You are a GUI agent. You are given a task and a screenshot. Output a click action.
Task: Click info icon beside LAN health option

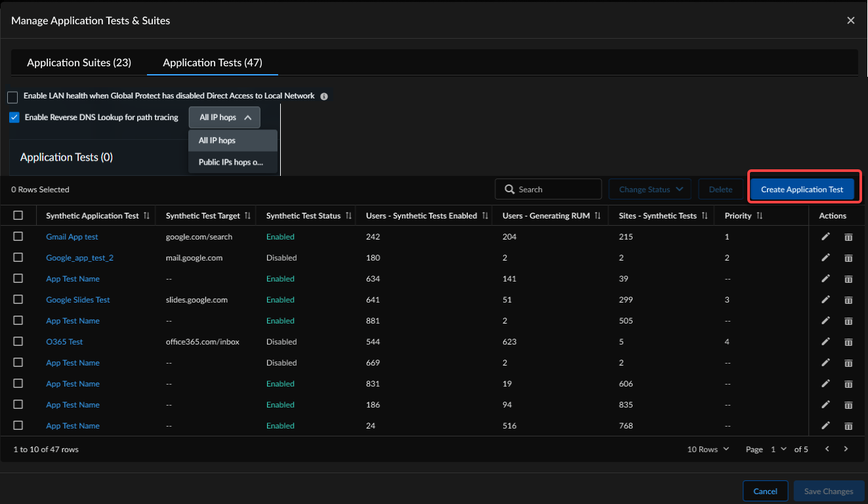coord(323,96)
